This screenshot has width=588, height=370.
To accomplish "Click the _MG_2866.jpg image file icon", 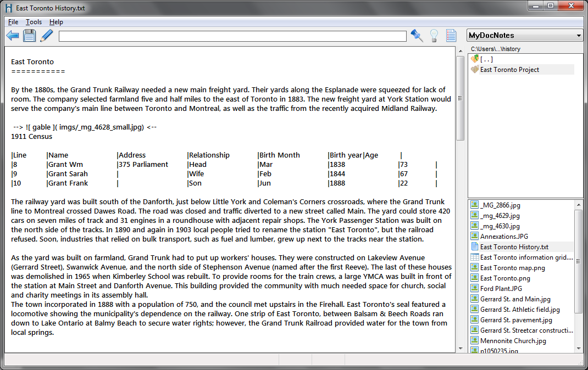I will click(474, 205).
